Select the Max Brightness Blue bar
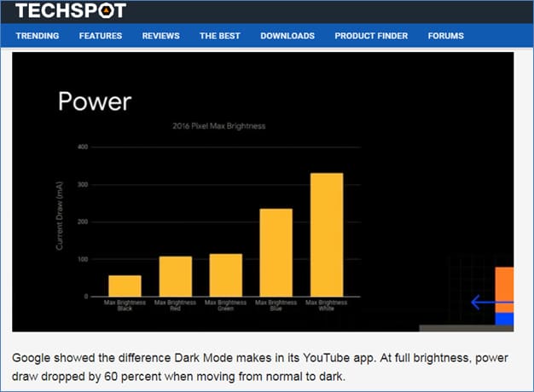534x392 pixels. click(276, 252)
